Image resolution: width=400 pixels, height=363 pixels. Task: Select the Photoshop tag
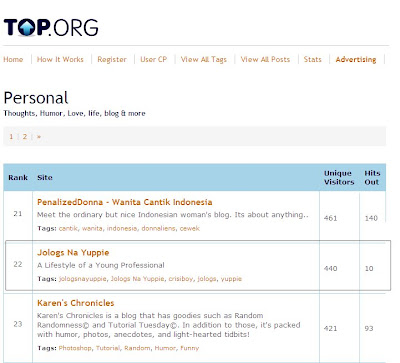pos(75,348)
